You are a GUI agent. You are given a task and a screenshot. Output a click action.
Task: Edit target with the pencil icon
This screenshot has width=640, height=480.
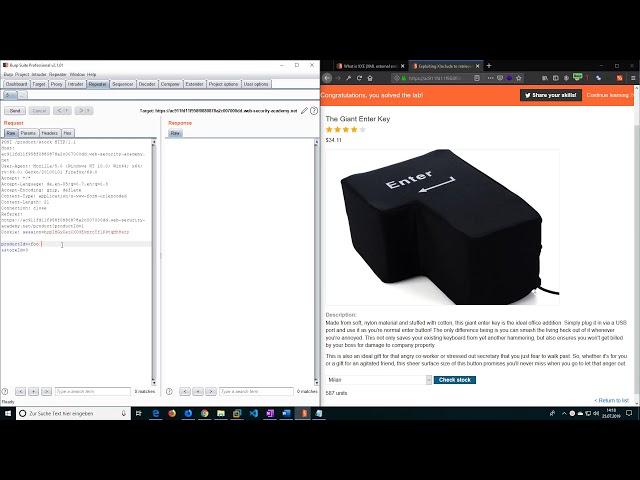[304, 111]
